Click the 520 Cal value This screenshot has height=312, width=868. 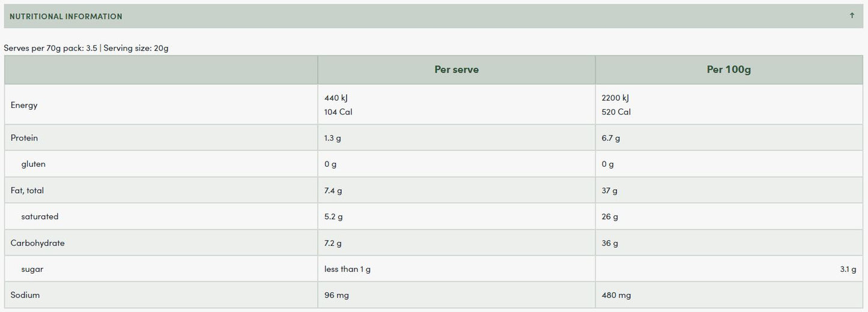[x=616, y=112]
